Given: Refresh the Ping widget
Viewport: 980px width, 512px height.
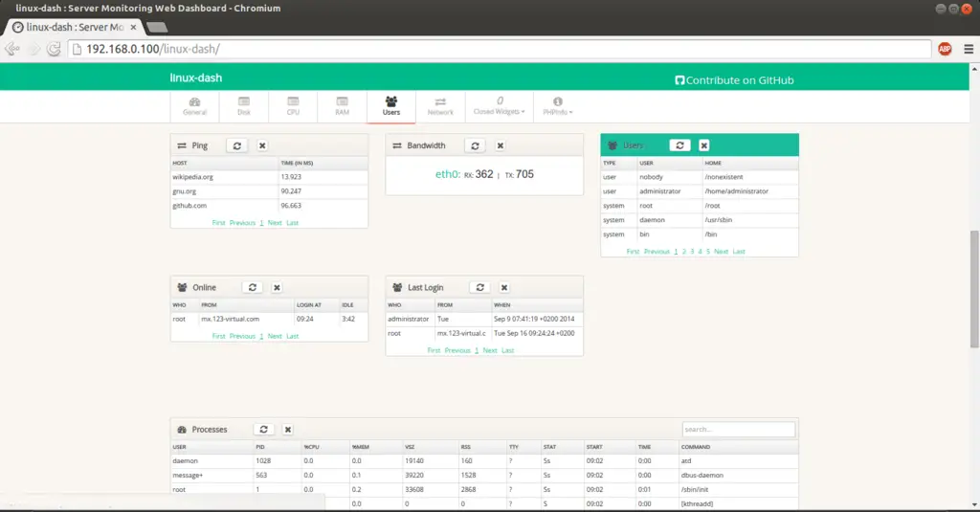Looking at the screenshot, I should [237, 145].
